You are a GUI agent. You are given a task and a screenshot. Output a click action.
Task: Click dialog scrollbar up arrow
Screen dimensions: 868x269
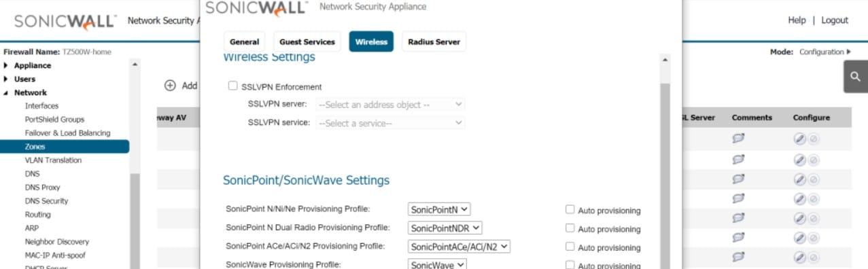click(x=665, y=60)
